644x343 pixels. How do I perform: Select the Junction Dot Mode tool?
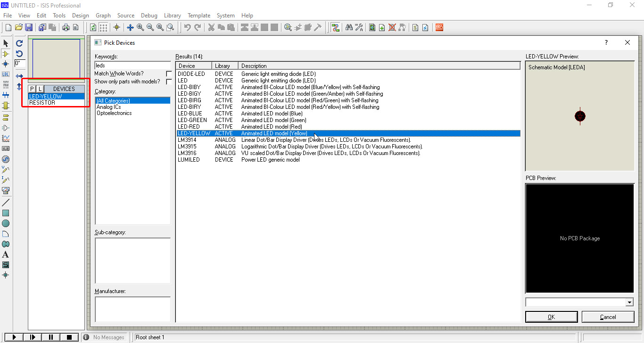(6, 64)
